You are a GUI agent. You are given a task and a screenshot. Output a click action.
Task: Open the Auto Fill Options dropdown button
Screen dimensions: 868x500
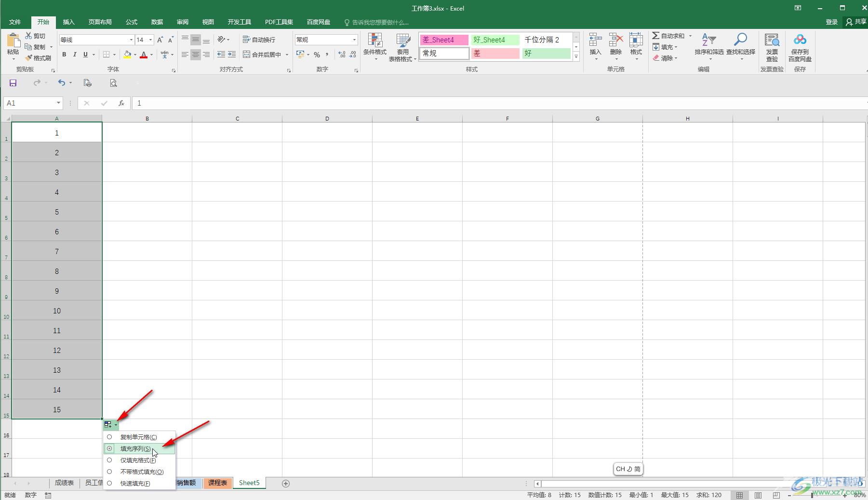coord(111,425)
